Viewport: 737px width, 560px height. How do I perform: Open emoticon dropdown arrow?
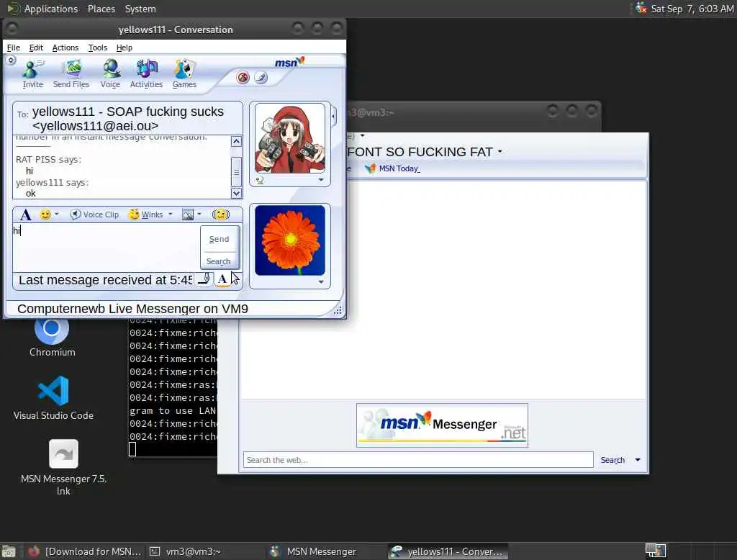coord(56,214)
